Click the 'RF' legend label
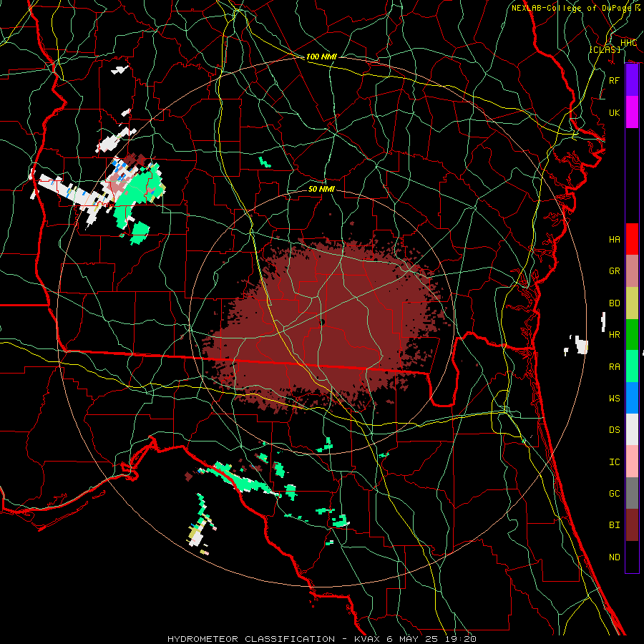 [x=615, y=80]
